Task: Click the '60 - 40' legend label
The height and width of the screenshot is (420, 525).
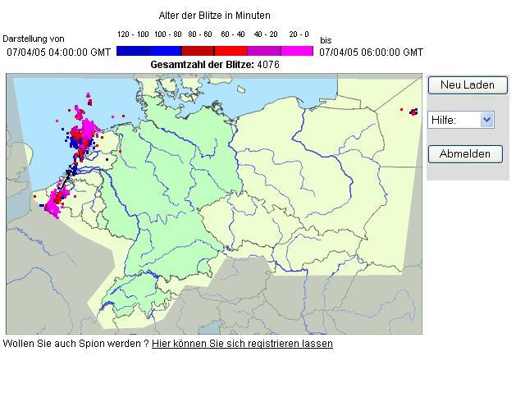Action: 233,34
